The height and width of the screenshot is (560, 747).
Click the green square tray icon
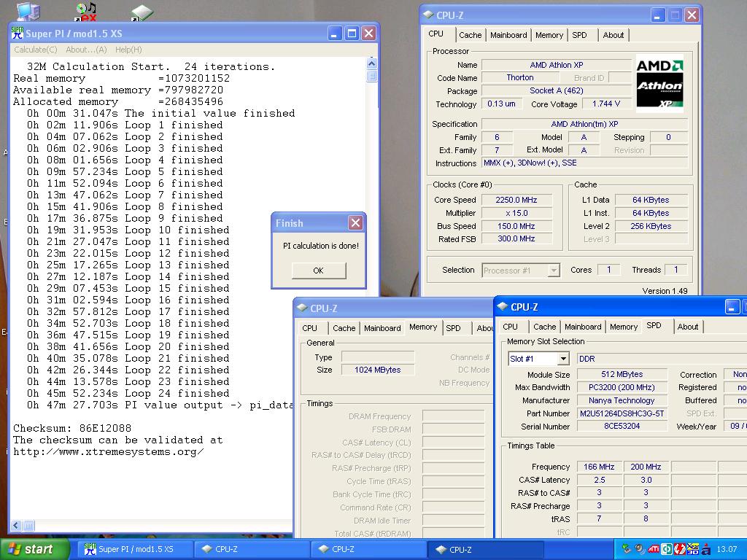tap(667, 549)
